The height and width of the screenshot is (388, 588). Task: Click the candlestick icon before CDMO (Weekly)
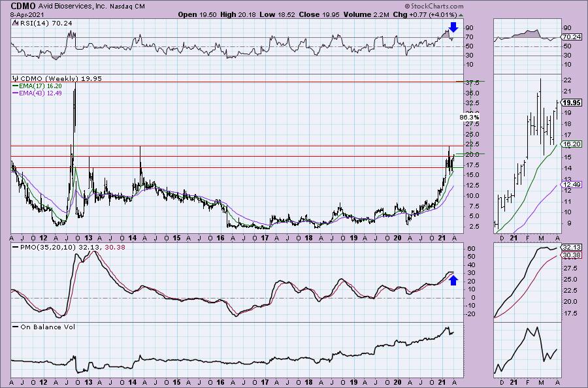point(16,78)
